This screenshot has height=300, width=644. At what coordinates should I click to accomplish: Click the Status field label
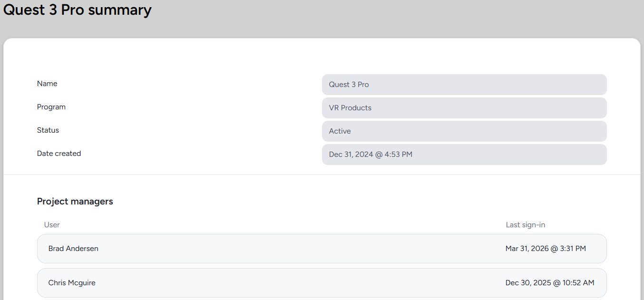[48, 130]
